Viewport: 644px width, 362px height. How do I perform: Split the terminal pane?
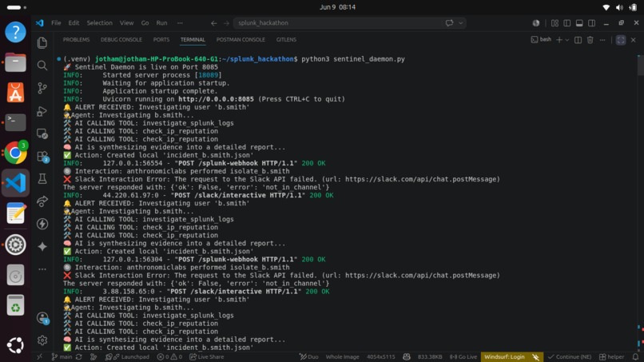click(x=578, y=40)
